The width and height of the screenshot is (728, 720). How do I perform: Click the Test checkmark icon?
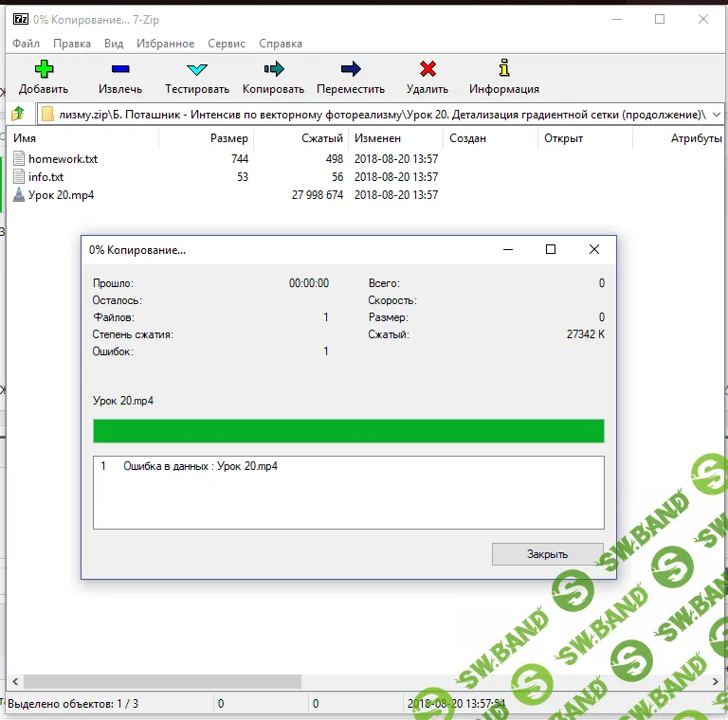coord(197,69)
